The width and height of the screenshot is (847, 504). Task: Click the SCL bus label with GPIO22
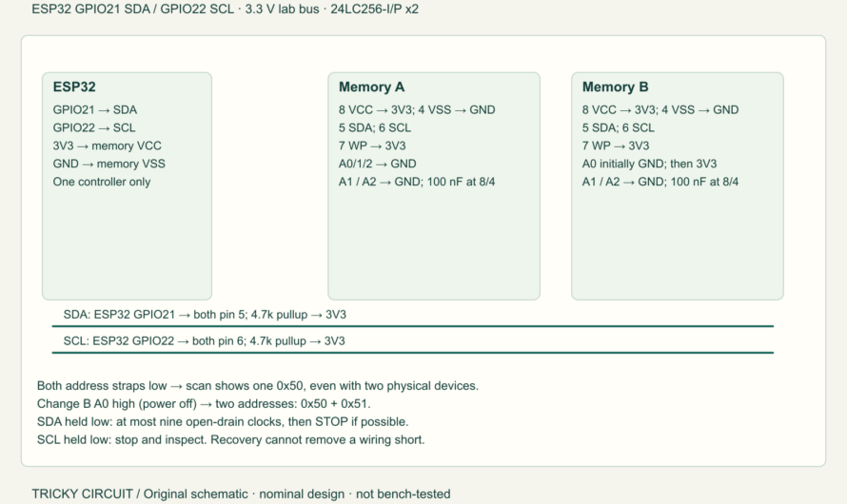(205, 341)
